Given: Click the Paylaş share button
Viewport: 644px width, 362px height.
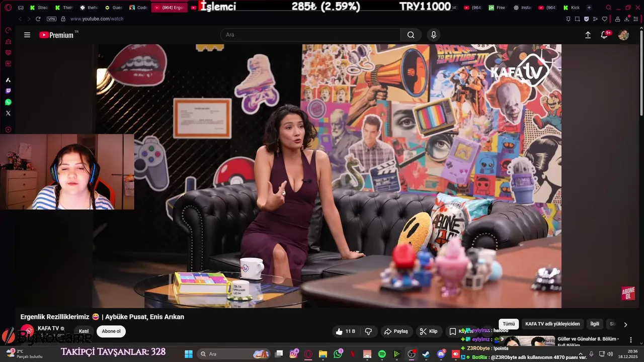Looking at the screenshot, I should point(395,331).
